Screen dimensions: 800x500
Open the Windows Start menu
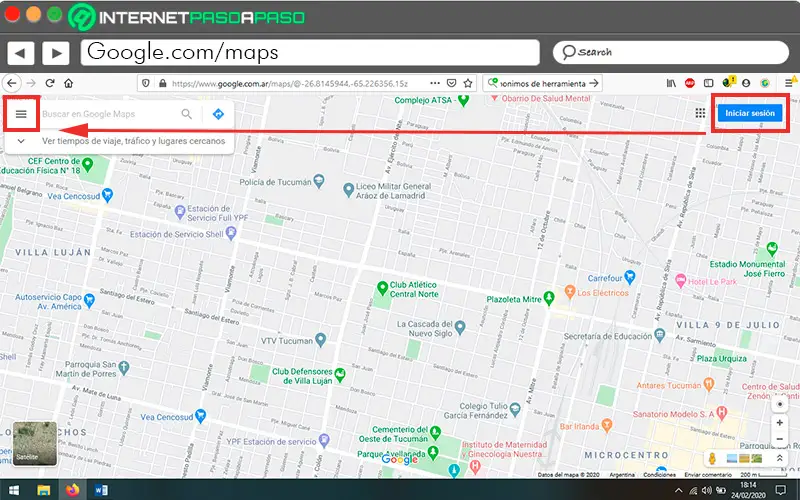(x=13, y=490)
